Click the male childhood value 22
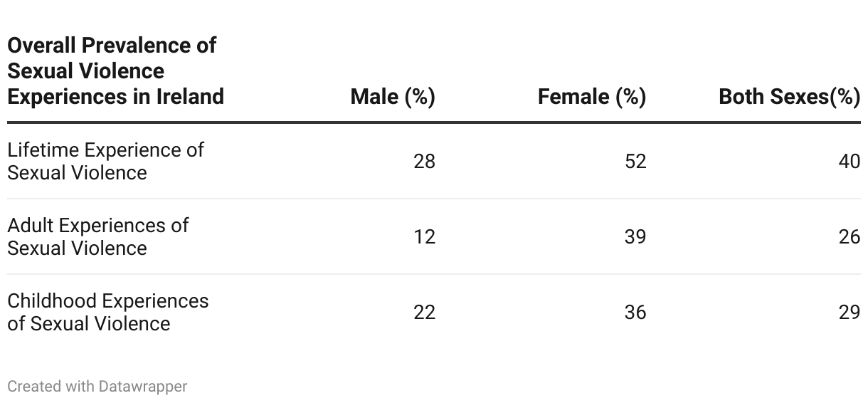This screenshot has height=403, width=868. 424,312
